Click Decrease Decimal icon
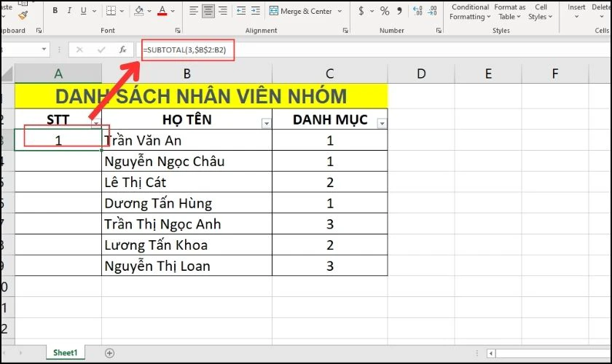 (432, 10)
